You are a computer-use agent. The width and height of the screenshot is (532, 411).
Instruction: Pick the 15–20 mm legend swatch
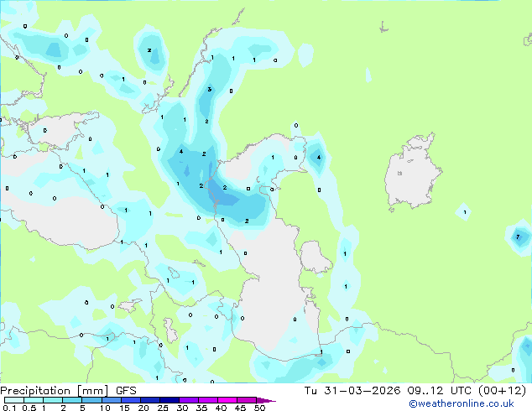point(130,400)
